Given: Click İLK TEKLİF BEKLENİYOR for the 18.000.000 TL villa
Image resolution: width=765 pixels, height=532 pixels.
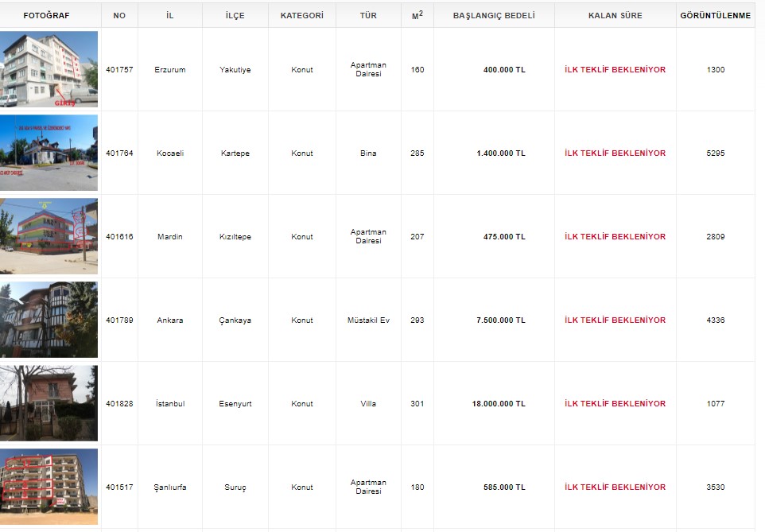Looking at the screenshot, I should 615,404.
